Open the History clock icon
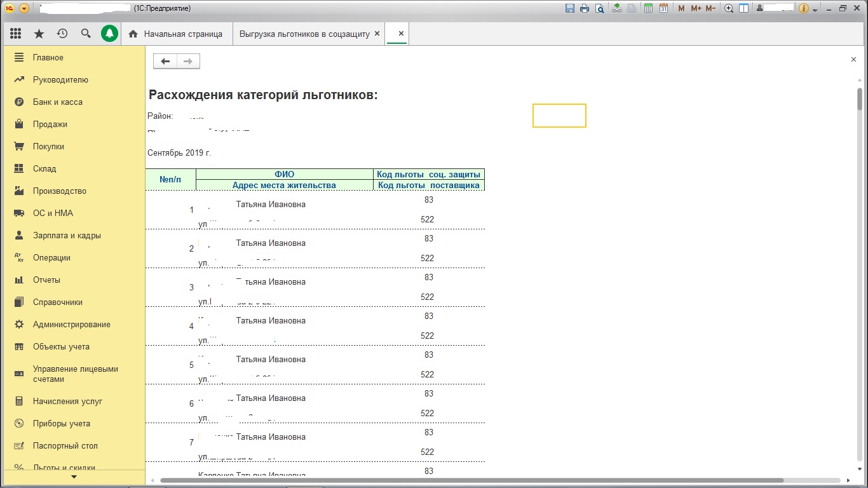This screenshot has height=488, width=868. click(x=62, y=34)
